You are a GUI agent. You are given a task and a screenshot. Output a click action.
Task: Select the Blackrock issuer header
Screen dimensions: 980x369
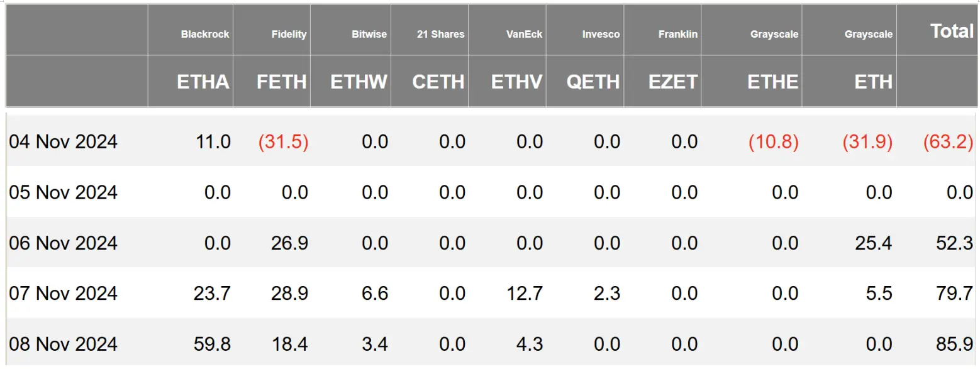tap(205, 34)
